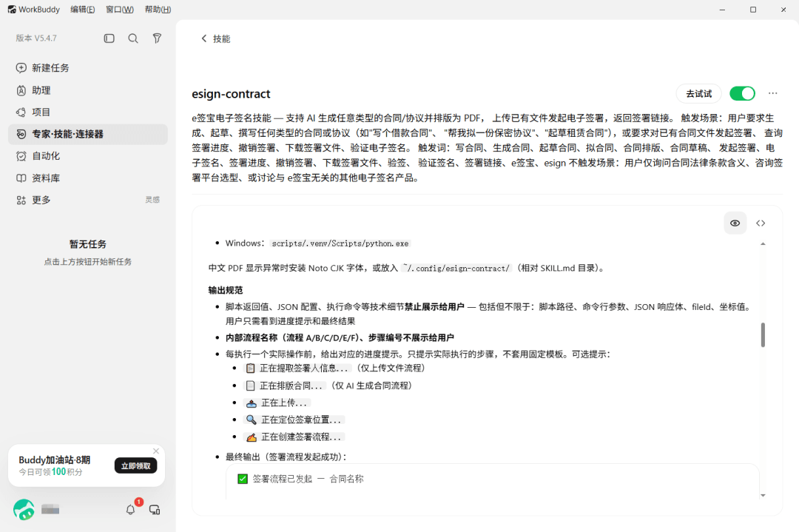Close the Buddy加油站 promo card

(x=156, y=451)
